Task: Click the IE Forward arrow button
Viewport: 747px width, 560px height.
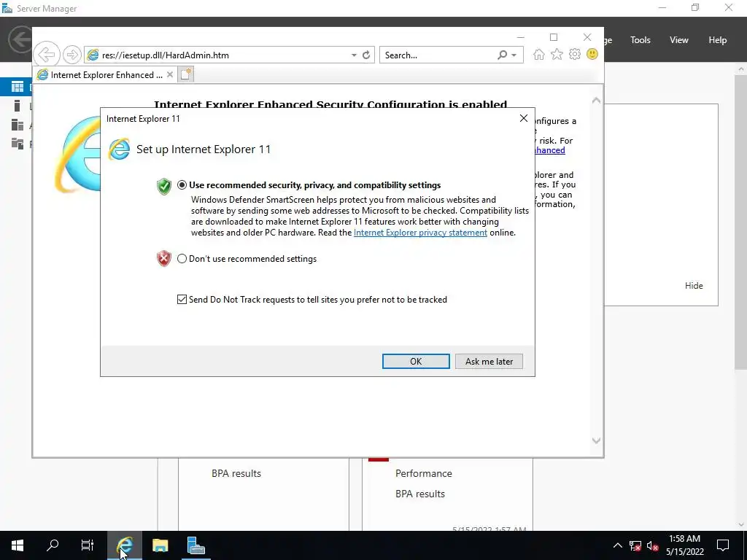Action: click(x=72, y=55)
